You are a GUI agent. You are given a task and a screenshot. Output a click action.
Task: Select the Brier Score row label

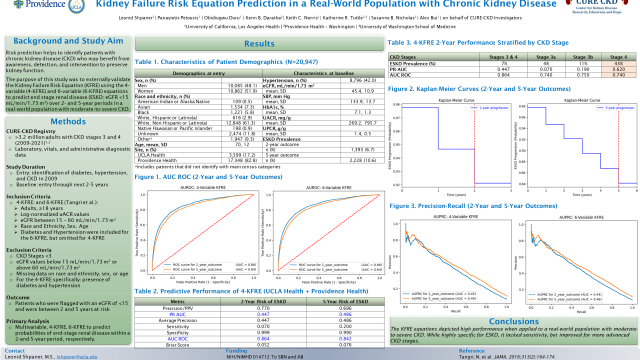tap(178, 345)
